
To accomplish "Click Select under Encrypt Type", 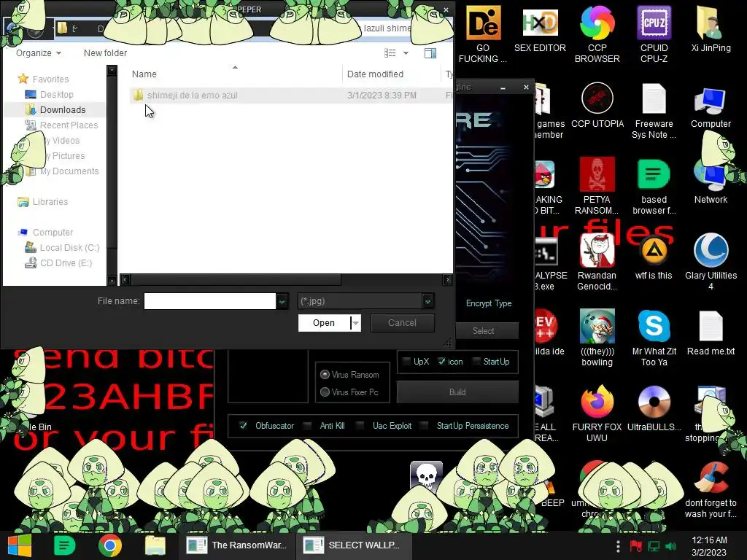I will pos(483,330).
